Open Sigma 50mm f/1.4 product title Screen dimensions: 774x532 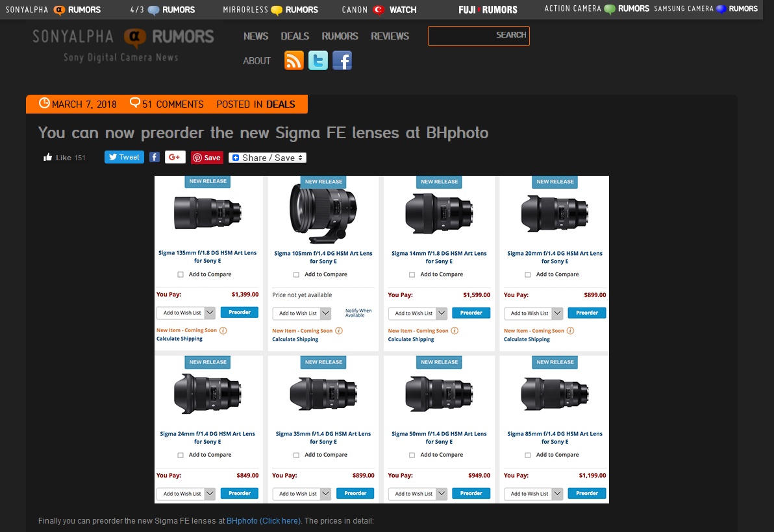439,438
